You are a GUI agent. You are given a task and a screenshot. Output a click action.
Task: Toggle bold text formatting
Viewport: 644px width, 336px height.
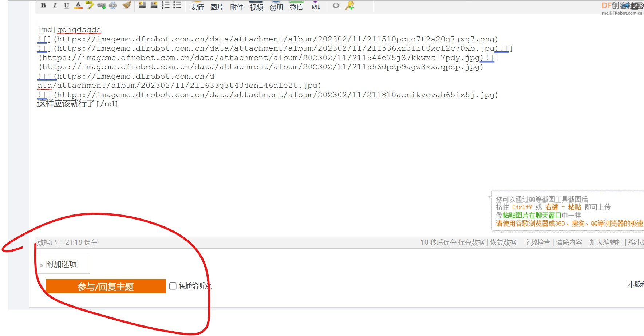43,5
